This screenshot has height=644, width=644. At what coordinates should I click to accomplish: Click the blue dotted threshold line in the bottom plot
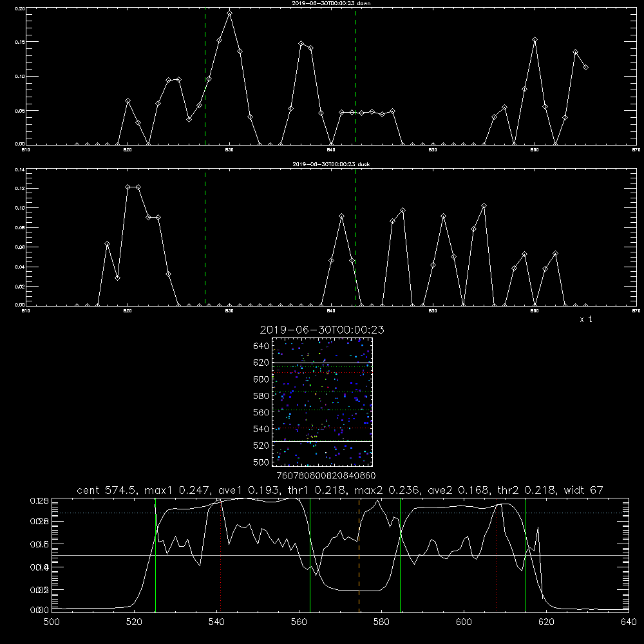tap(340, 513)
